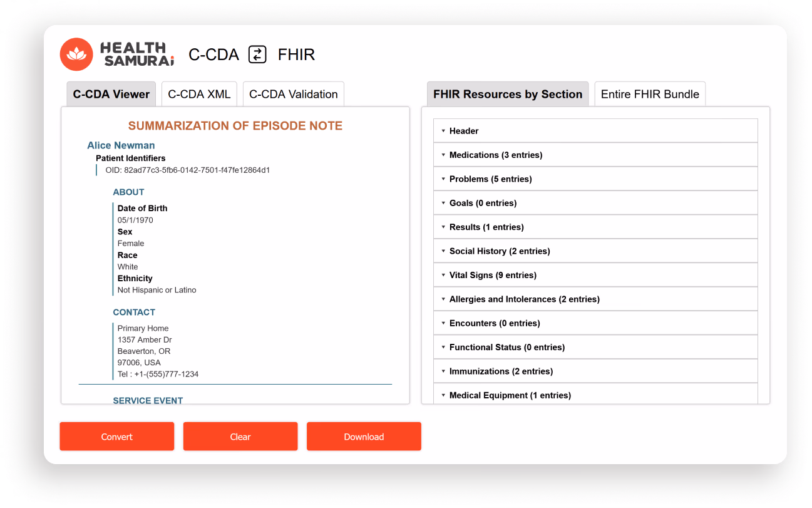Expand Medications (3 entries) section

(495, 155)
